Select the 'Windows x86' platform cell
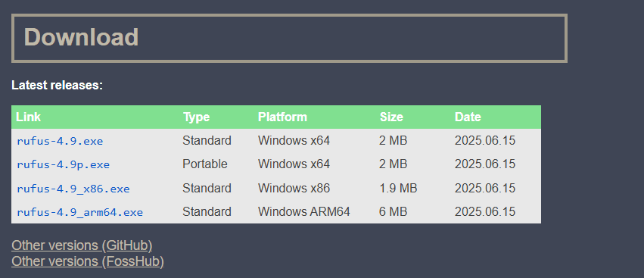This screenshot has width=644, height=278. click(x=294, y=189)
